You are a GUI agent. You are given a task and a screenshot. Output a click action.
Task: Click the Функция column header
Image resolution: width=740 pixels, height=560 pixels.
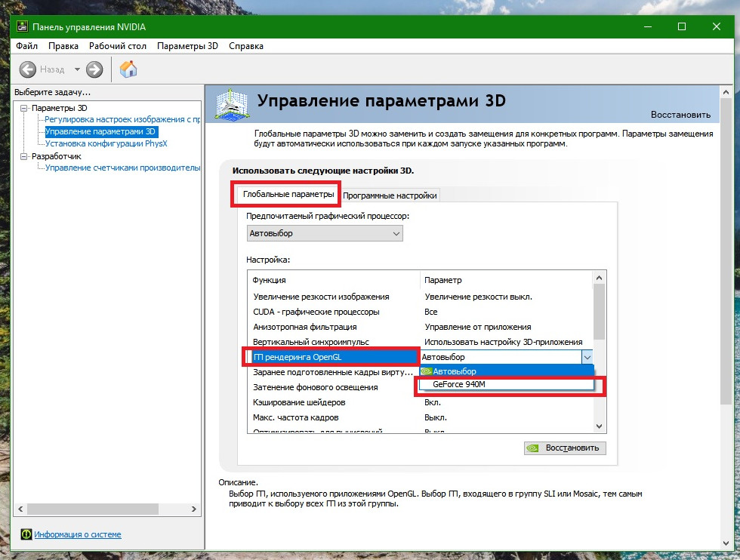(333, 280)
